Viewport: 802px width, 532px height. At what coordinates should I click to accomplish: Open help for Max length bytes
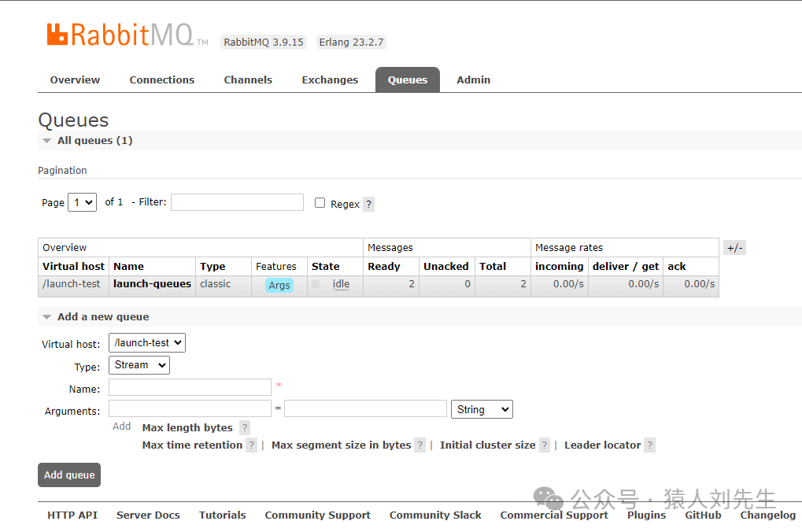click(245, 427)
